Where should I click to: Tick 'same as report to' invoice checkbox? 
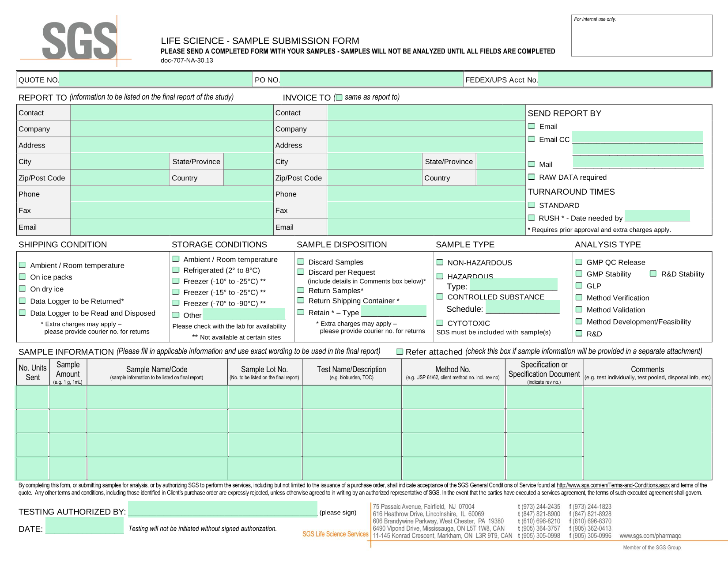[339, 98]
